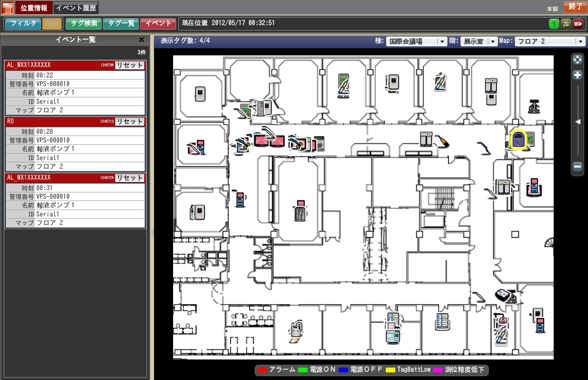Click the zoom slider handle on map

pyautogui.click(x=578, y=122)
